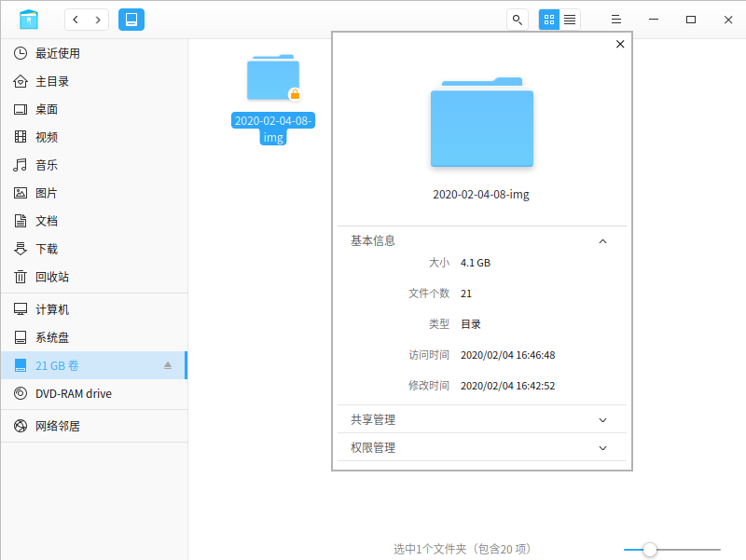Collapse the 基本信息 section
The image size is (746, 560).
pos(602,241)
